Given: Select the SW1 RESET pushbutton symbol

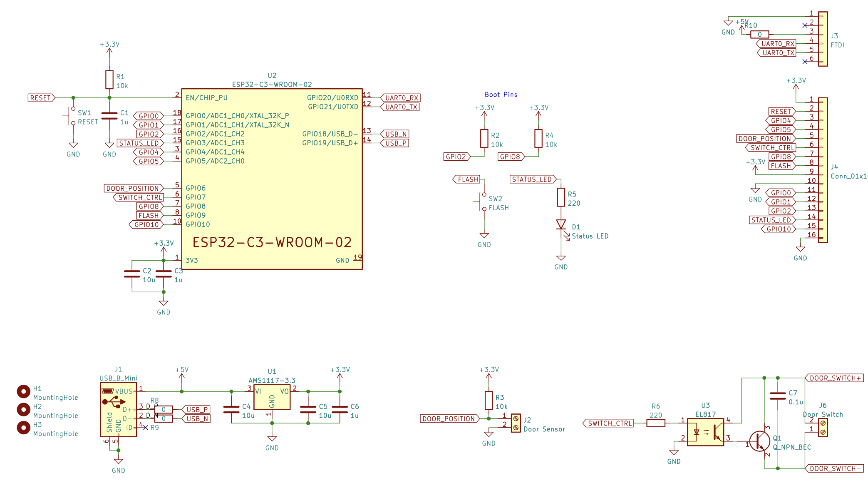Looking at the screenshot, I should [72, 116].
